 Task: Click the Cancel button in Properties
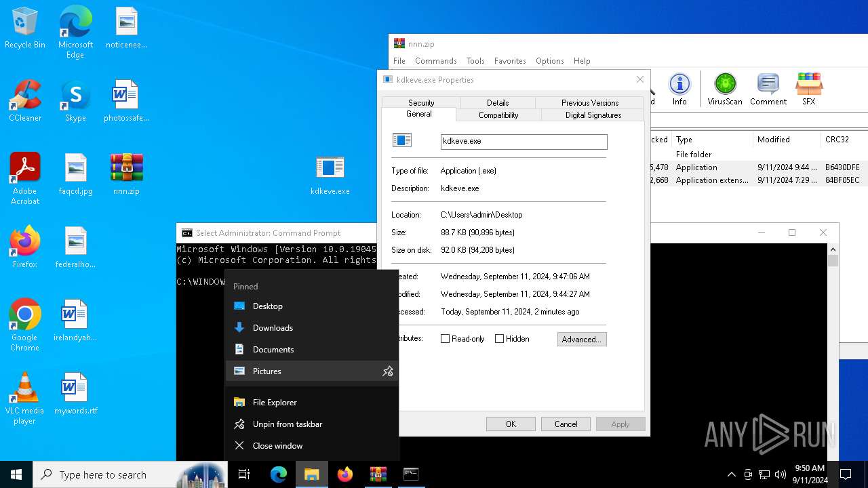(x=566, y=424)
